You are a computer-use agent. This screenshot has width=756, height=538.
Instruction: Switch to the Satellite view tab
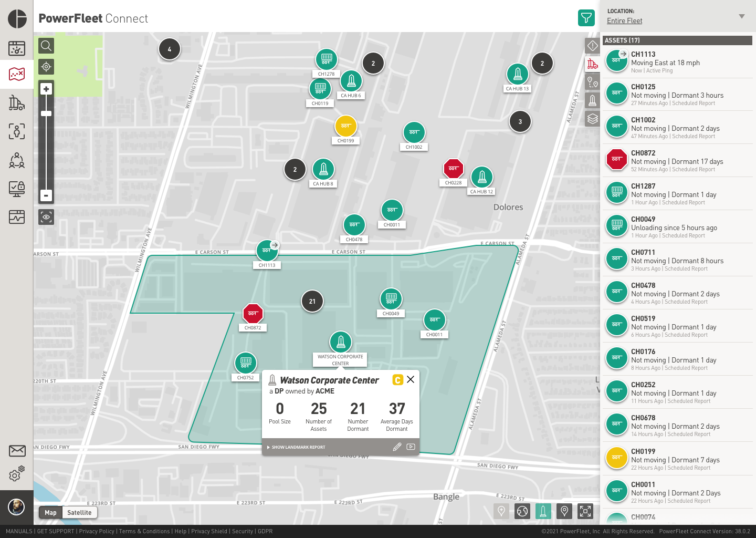coord(79,513)
